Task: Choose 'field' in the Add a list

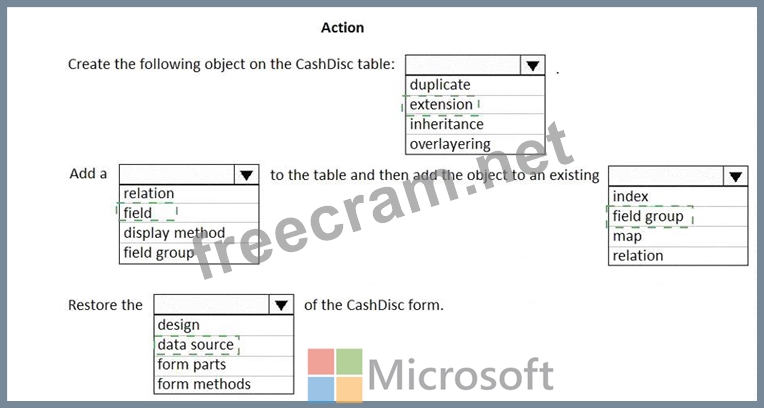Action: [x=189, y=213]
